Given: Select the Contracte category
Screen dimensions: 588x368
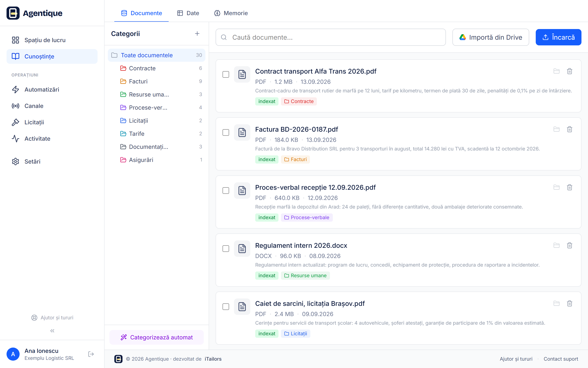Looking at the screenshot, I should (x=161, y=68).
